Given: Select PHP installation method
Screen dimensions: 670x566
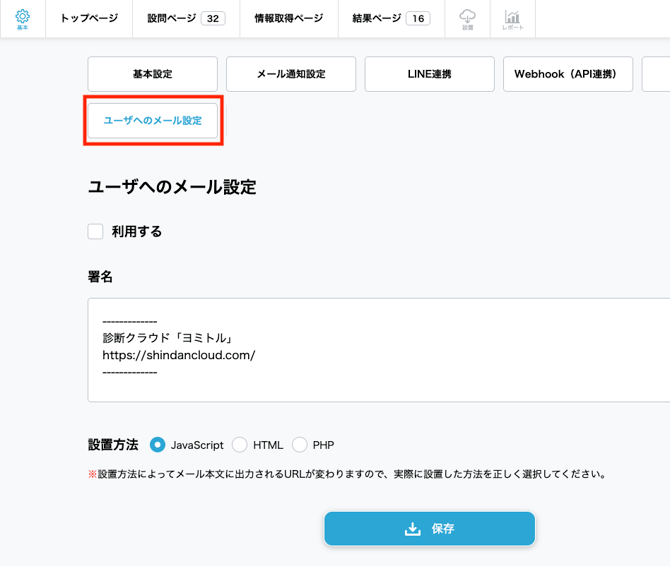Looking at the screenshot, I should (x=300, y=445).
